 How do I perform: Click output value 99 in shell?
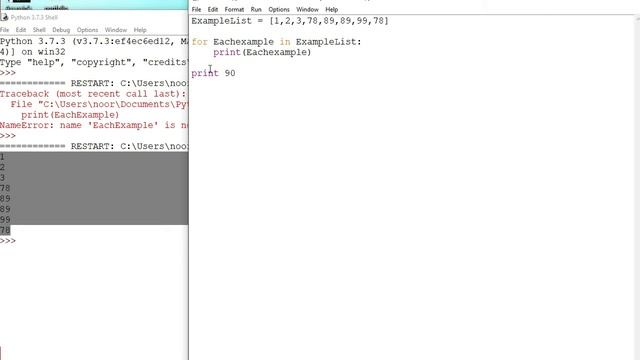tap(5, 220)
